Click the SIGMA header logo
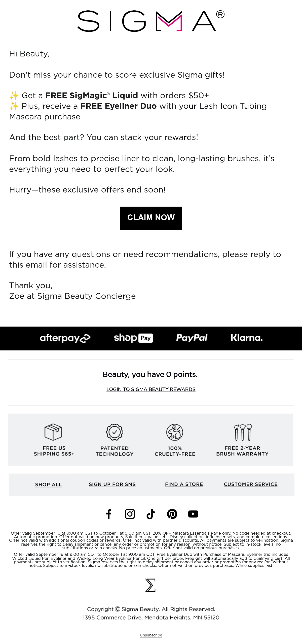Image resolution: width=302 pixels, height=644 pixels. [x=151, y=21]
